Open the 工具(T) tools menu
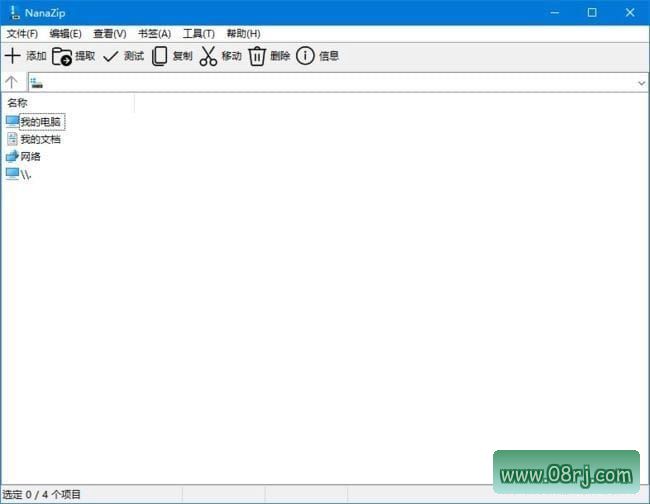This screenshot has height=504, width=650. 199,34
